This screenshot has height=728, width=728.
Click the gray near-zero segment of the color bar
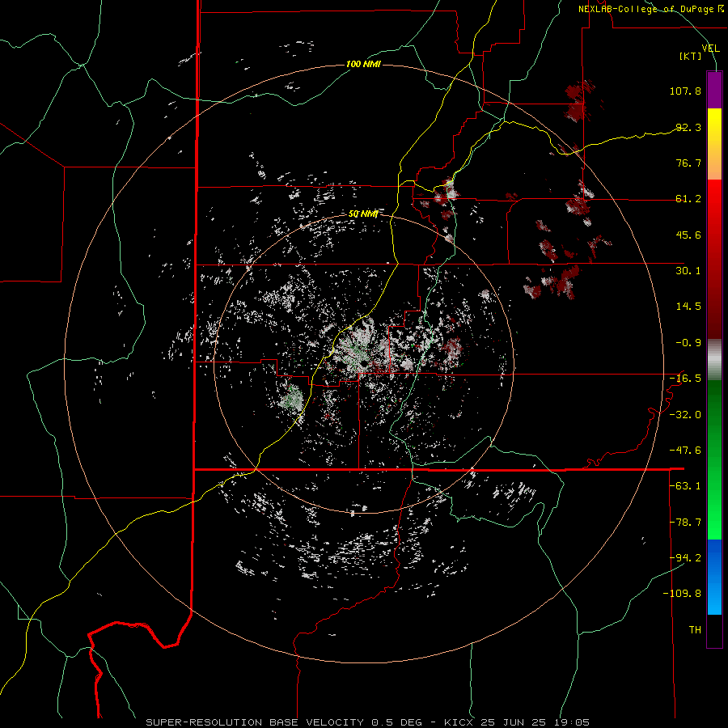714,360
